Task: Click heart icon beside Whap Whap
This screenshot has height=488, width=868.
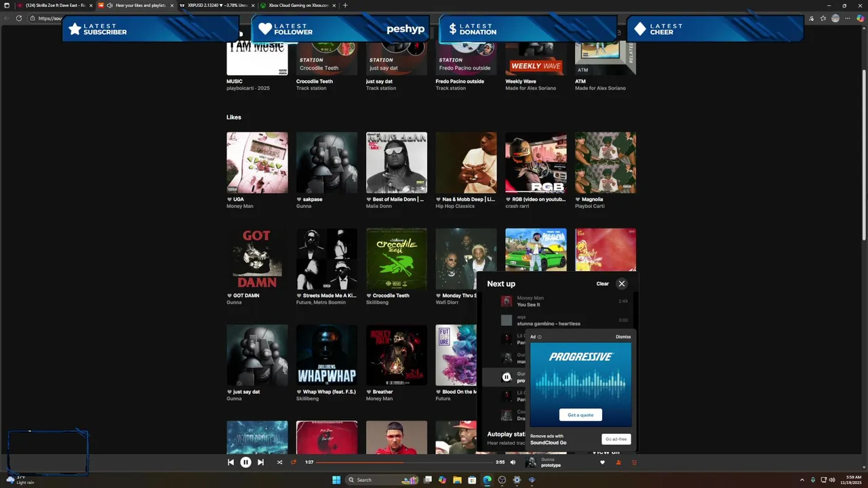Action: (x=299, y=392)
